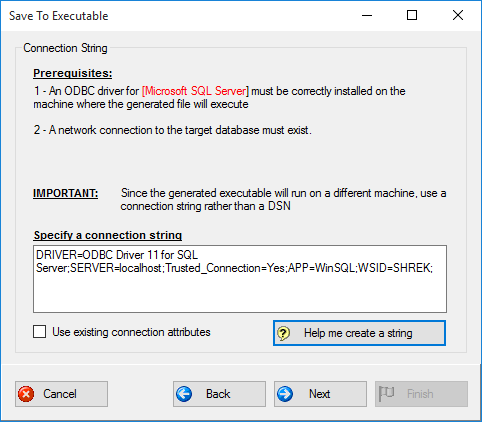Screen dimensions: 482x422
Task: Click the red [Microsoft SQL Server] text
Action: 195,91
